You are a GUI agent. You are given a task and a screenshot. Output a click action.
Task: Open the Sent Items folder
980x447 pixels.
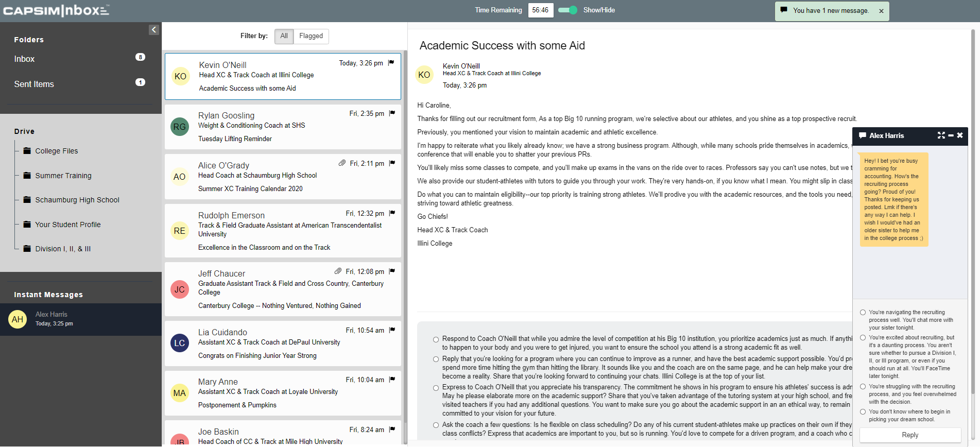[x=34, y=84]
